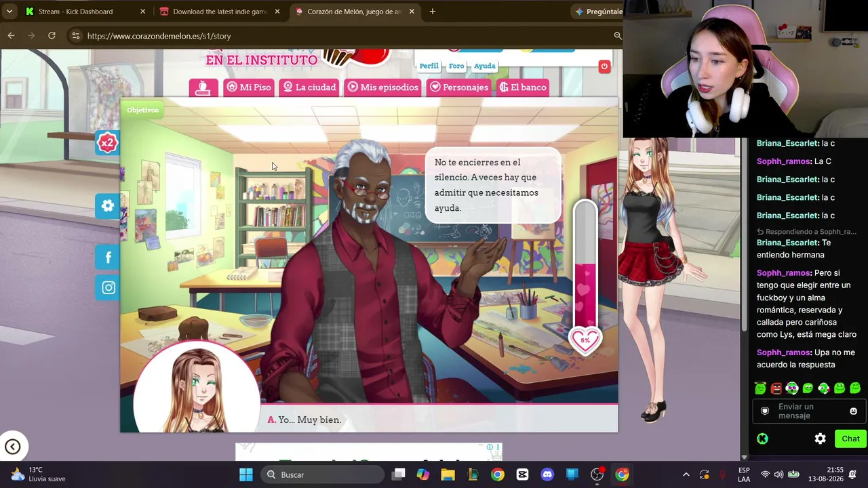868x488 pixels.
Task: Open CapCut from taskbar
Action: 522,474
